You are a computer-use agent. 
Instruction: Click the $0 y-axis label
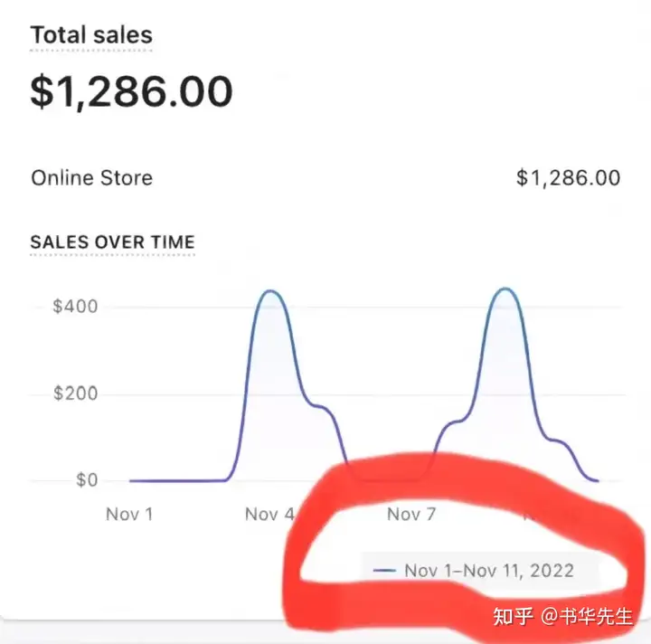[x=87, y=480]
